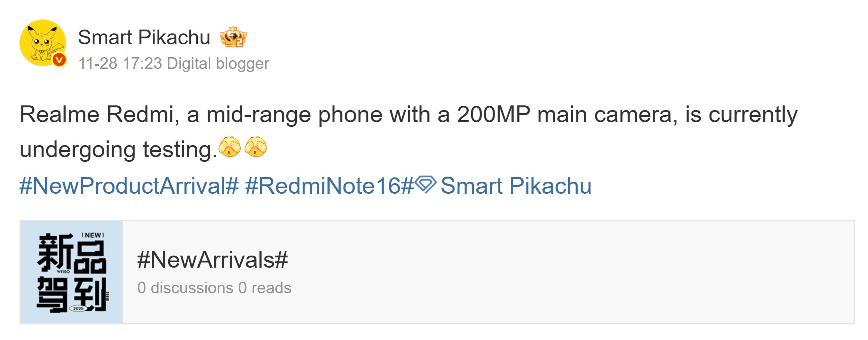Click the NEW label on the thumbnail

point(93,235)
